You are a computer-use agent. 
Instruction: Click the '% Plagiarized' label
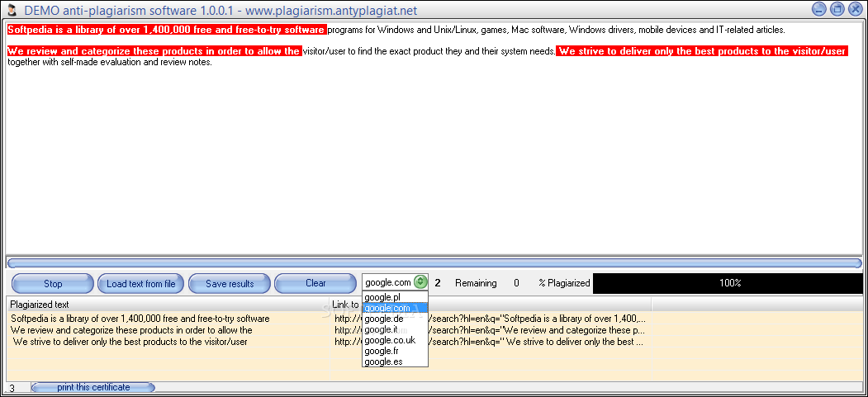coord(564,283)
